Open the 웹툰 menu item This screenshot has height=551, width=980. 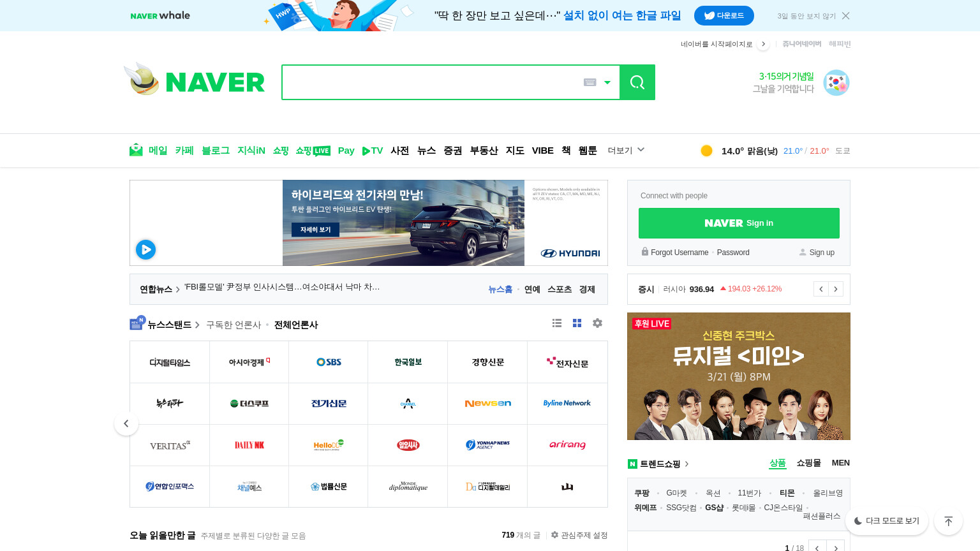pos(588,151)
